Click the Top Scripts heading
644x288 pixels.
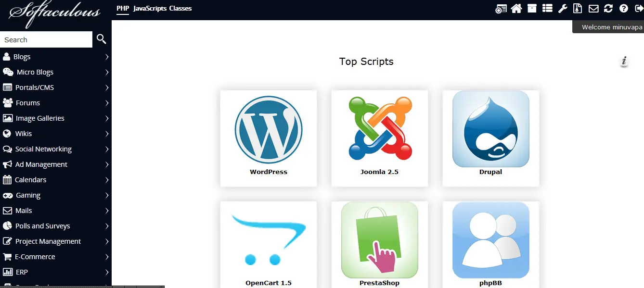pos(366,62)
